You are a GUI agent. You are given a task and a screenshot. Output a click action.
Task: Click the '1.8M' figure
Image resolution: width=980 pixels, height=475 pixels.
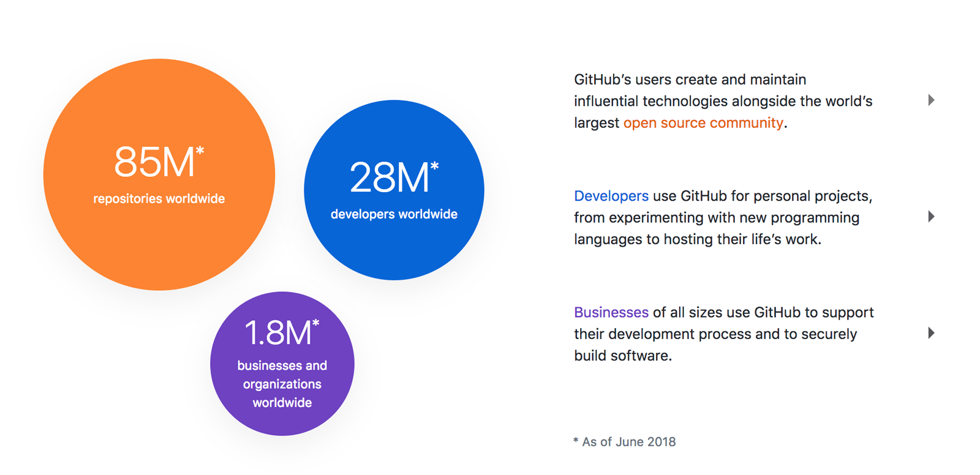(282, 333)
